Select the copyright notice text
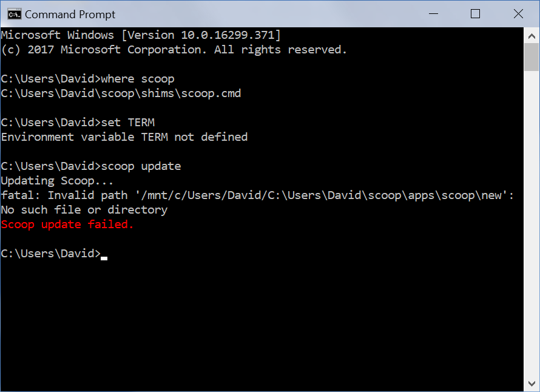 [x=173, y=49]
